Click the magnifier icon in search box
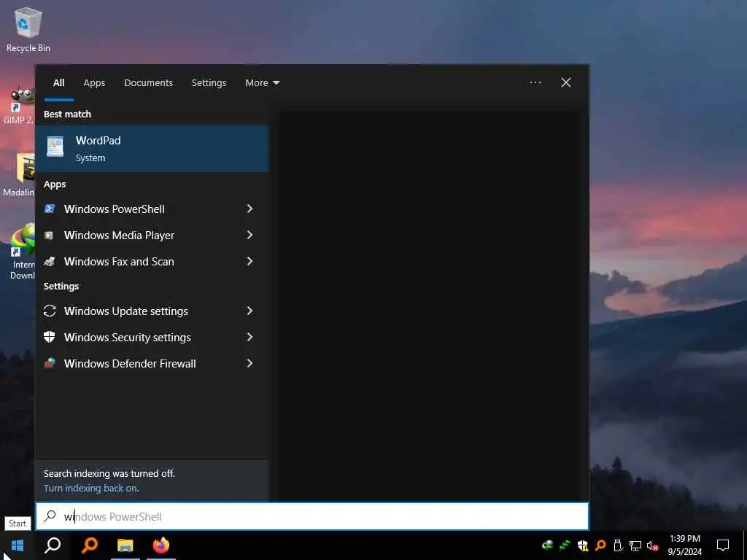The width and height of the screenshot is (747, 560). [x=50, y=516]
